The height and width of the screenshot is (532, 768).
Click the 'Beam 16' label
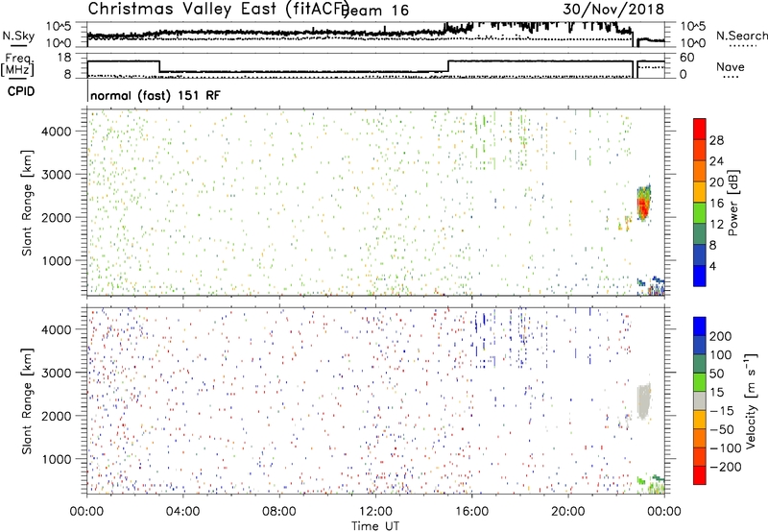tap(375, 11)
